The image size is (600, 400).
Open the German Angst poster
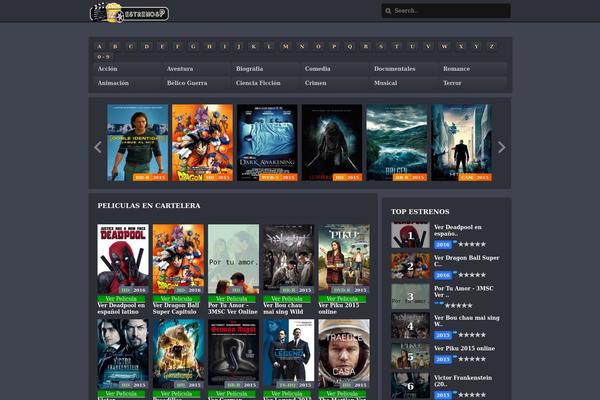click(233, 354)
